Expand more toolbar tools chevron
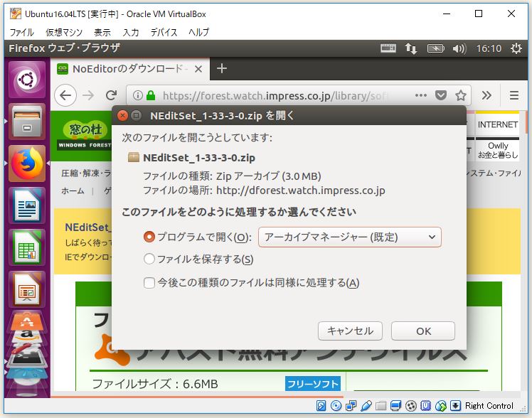This screenshot has height=418, width=532. click(486, 95)
